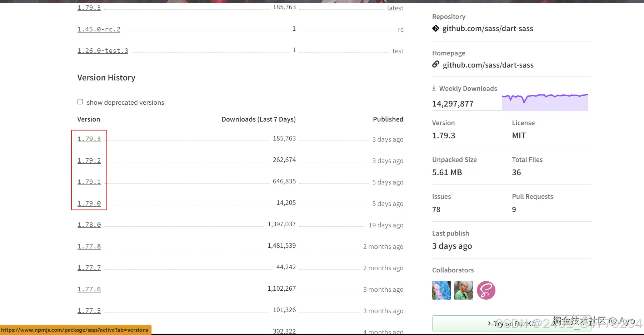Click the homepage link chain icon
The width and height of the screenshot is (644, 335).
(x=436, y=64)
